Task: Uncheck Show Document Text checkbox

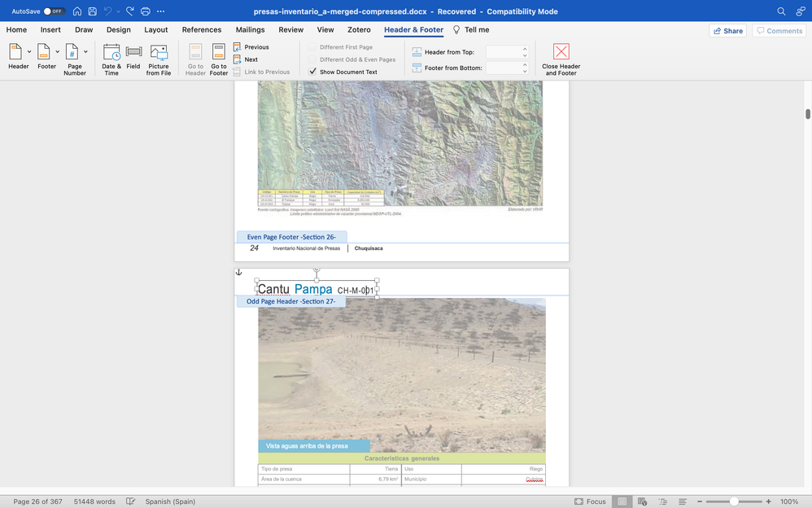Action: point(312,72)
